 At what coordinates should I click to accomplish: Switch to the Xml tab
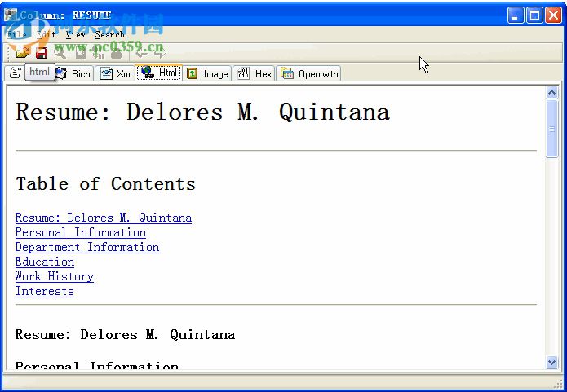pyautogui.click(x=116, y=73)
